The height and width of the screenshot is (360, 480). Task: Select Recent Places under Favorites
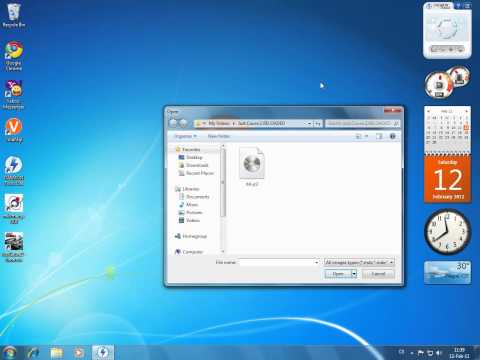pyautogui.click(x=199, y=173)
